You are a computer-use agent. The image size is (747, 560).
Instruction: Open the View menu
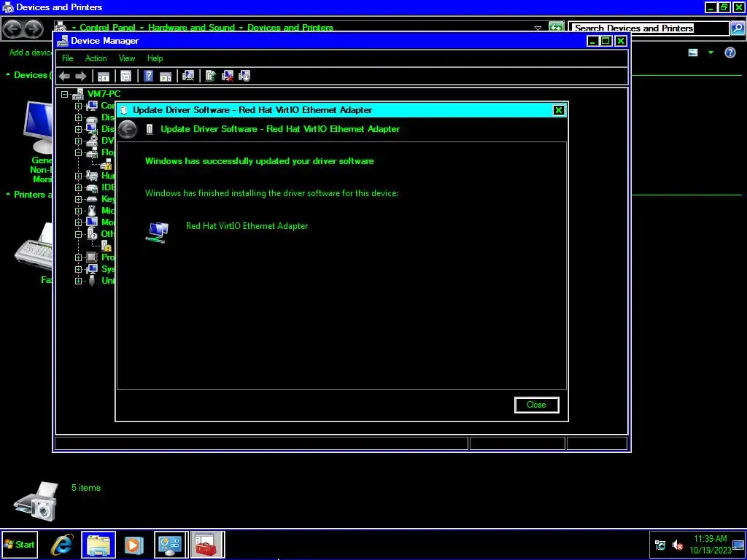click(x=127, y=58)
